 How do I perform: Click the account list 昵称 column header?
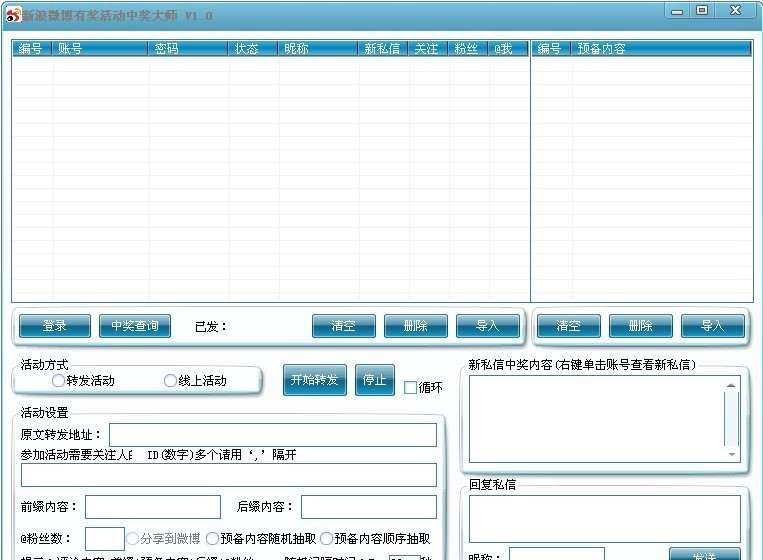click(x=317, y=49)
